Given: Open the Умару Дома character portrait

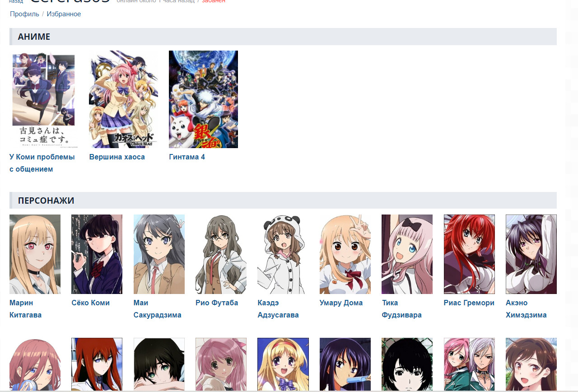Looking at the screenshot, I should [345, 254].
